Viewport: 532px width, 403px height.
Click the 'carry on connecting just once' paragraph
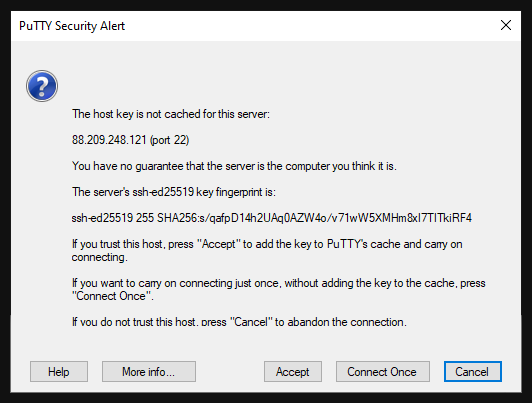coord(279,289)
